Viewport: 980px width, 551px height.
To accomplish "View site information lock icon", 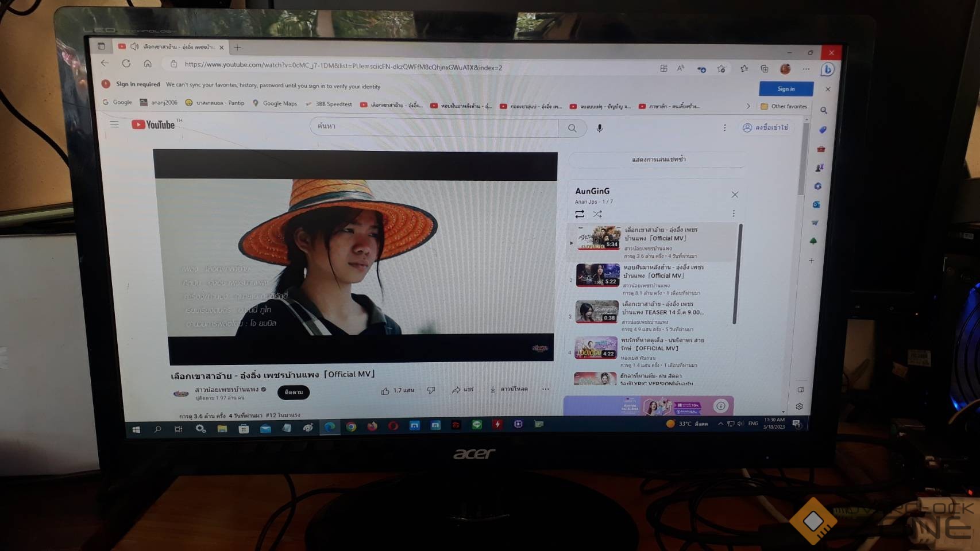I will click(173, 64).
